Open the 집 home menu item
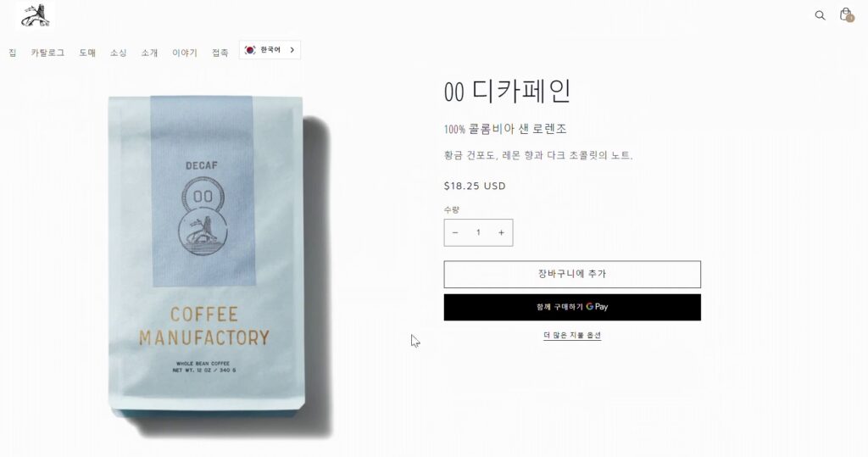Viewport: 868px width, 457px height. pos(12,53)
